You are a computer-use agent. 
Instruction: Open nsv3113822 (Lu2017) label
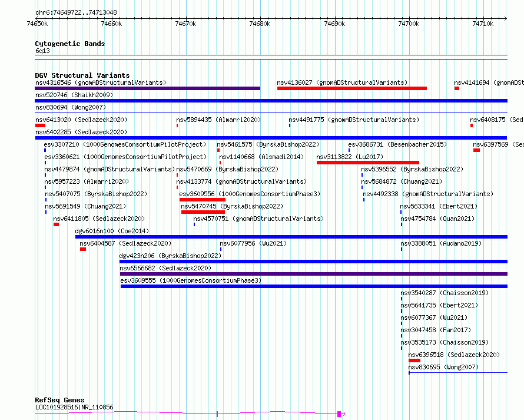pyautogui.click(x=350, y=157)
